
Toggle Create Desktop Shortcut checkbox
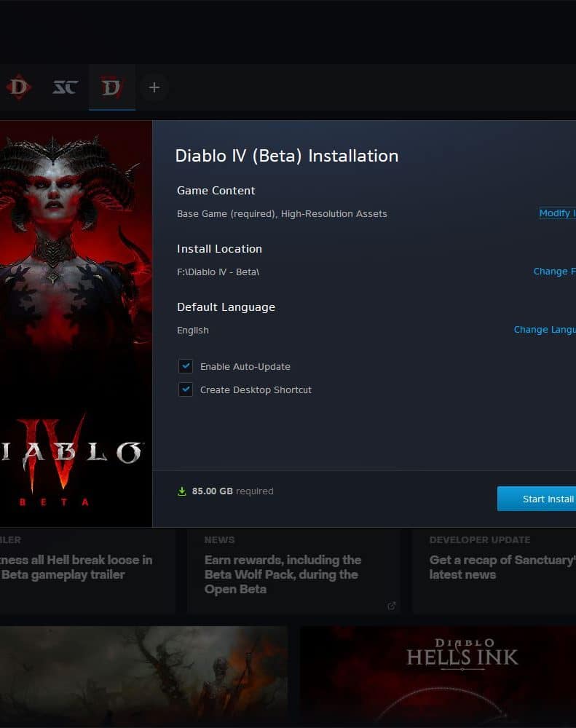pyautogui.click(x=186, y=389)
